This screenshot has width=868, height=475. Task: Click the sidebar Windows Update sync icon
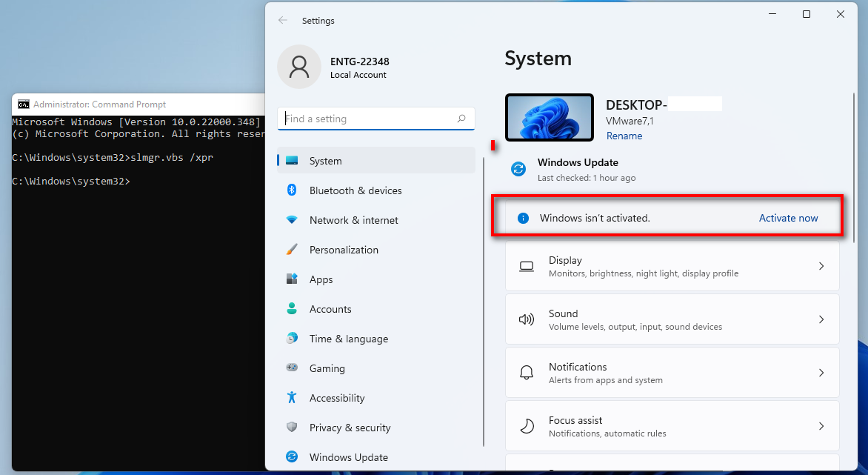(292, 456)
